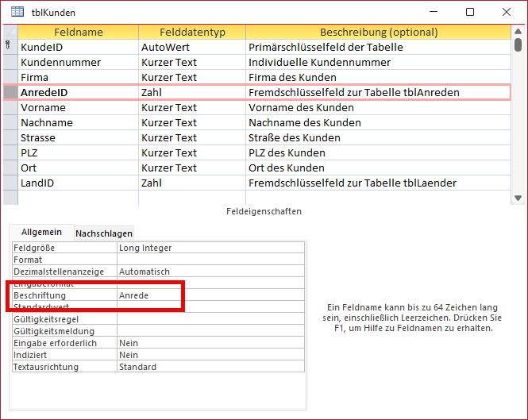Open data type cell of Firma row
528x420 pixels.
(192, 78)
